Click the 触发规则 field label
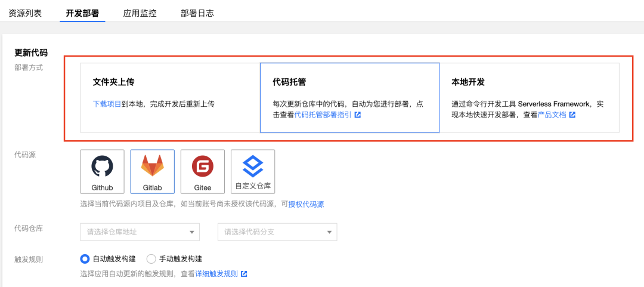The image size is (644, 287). [29, 259]
